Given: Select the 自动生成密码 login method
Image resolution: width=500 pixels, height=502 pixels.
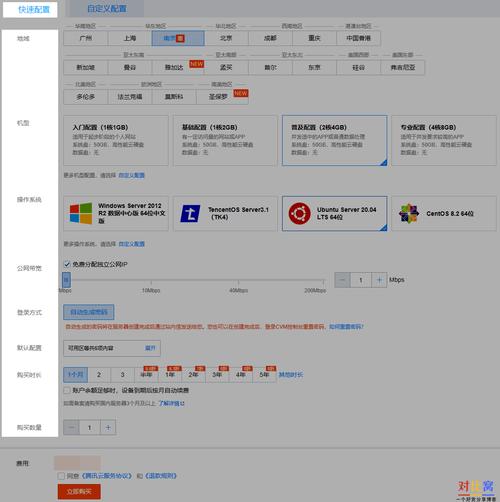Looking at the screenshot, I should [x=89, y=312].
